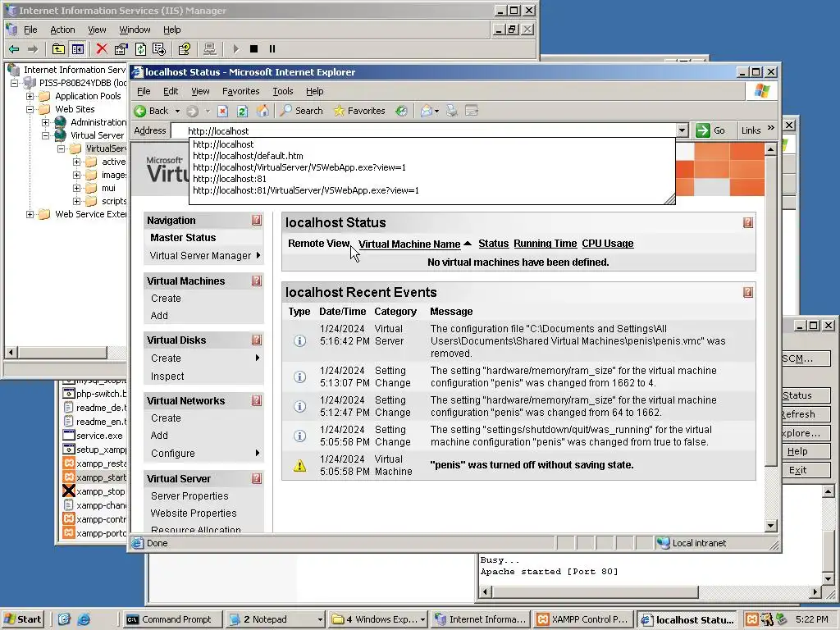Viewport: 840px width, 630px height.
Task: Sort by Virtual Machine Name column link
Action: (409, 244)
